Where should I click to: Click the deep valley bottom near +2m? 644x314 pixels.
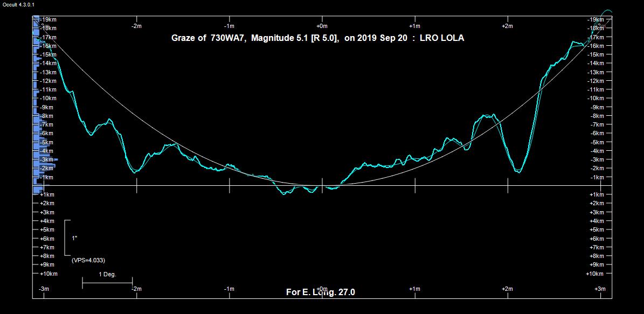pos(518,171)
